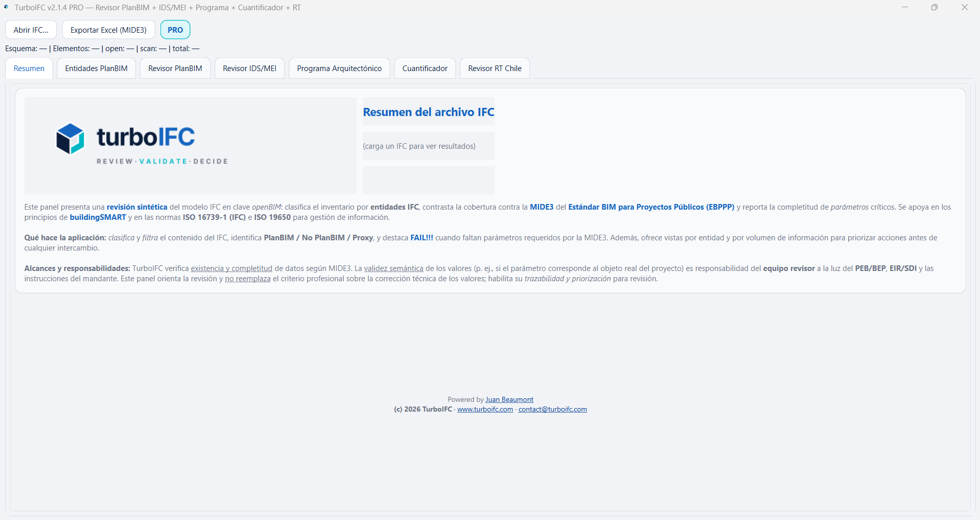
Task: Open the www.turboifc.com link
Action: tap(485, 409)
